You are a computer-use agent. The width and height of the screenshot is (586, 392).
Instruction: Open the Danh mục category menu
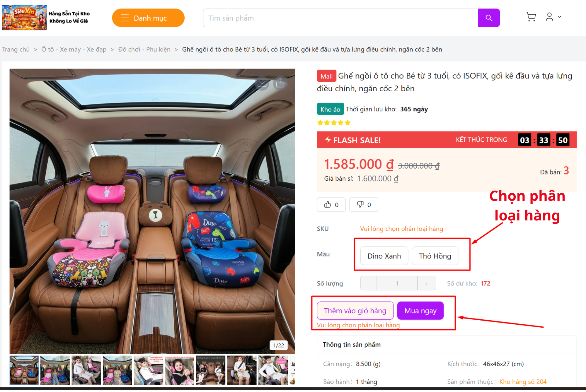(148, 18)
